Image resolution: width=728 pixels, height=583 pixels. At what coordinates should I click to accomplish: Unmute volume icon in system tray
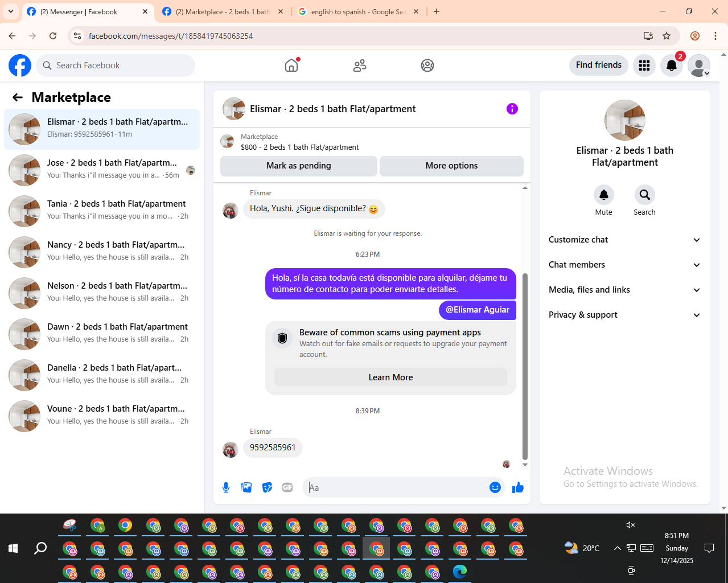(631, 525)
